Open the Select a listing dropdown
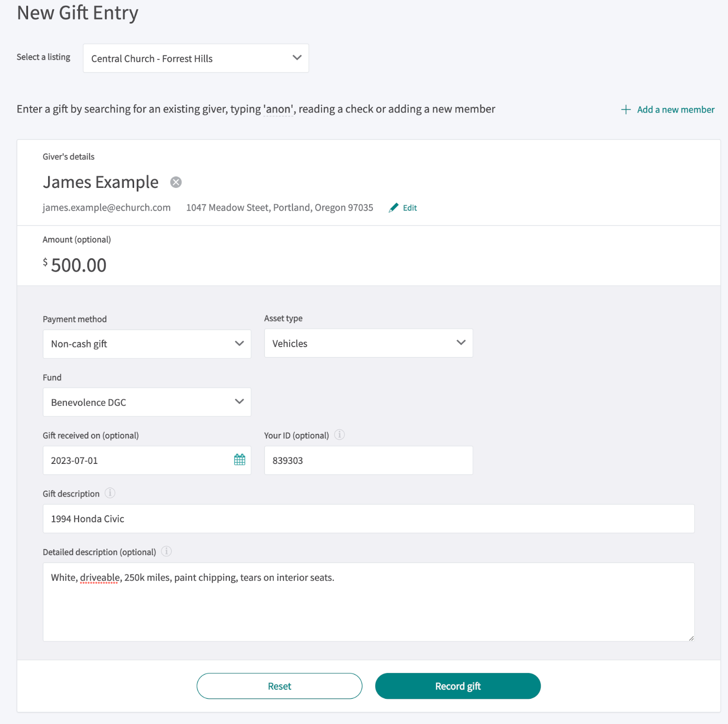Screen dimensions: 728x724 click(x=195, y=58)
